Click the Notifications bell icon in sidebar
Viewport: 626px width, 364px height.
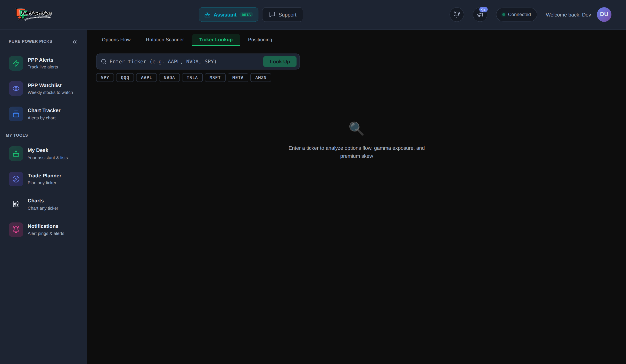[x=16, y=229]
